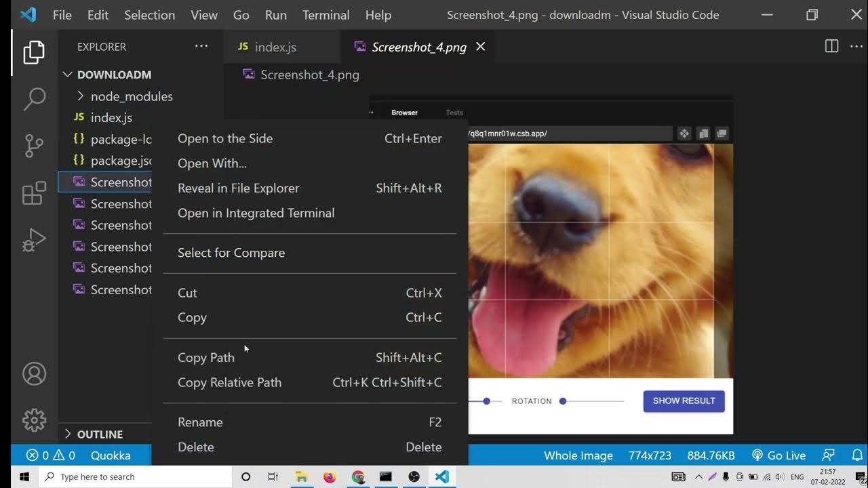This screenshot has height=488, width=868.
Task: Open the Source Control view
Action: (x=34, y=146)
